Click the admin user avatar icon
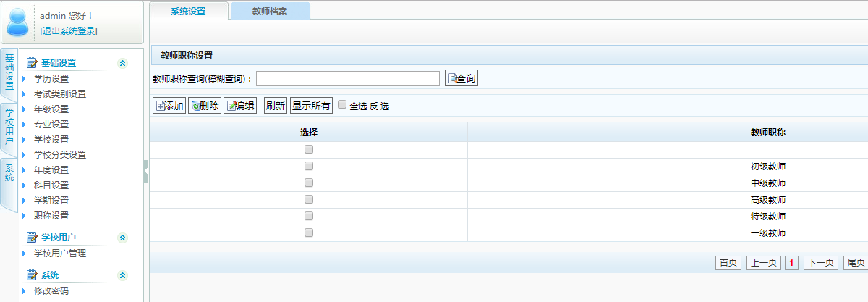 click(19, 22)
